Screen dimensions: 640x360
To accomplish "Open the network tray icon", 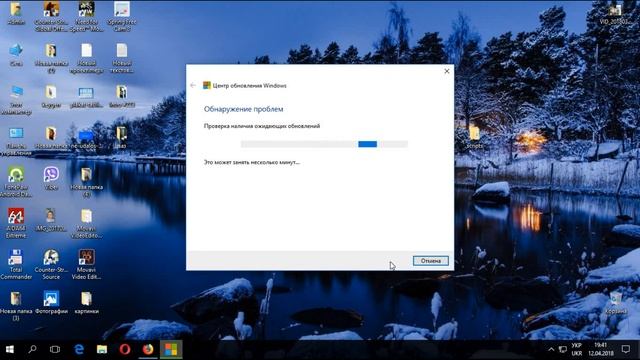I will [x=563, y=349].
